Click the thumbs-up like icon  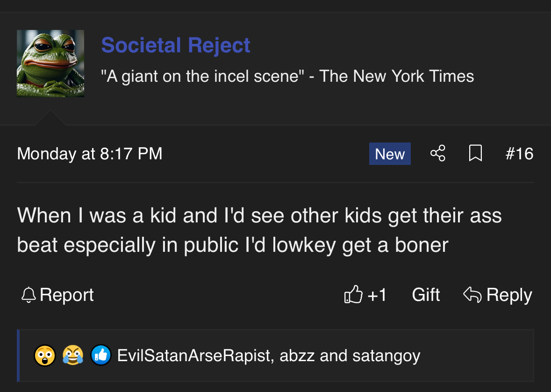[353, 295]
